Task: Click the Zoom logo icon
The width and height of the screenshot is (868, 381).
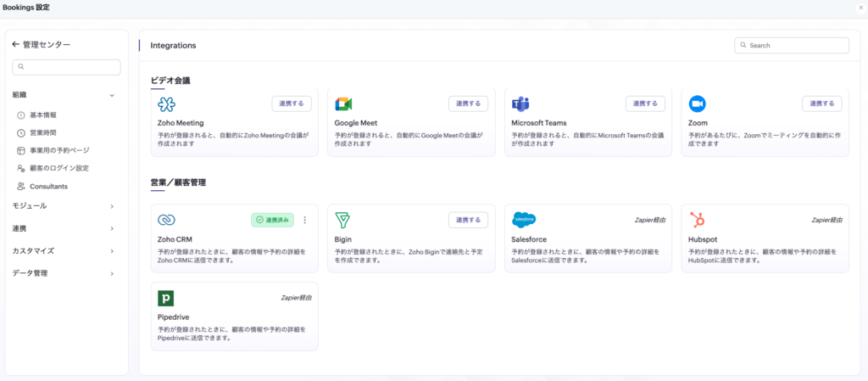Action: point(698,104)
